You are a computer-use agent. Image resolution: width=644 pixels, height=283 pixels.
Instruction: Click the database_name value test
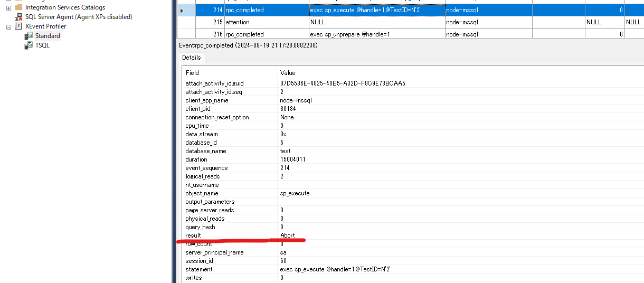click(x=285, y=151)
